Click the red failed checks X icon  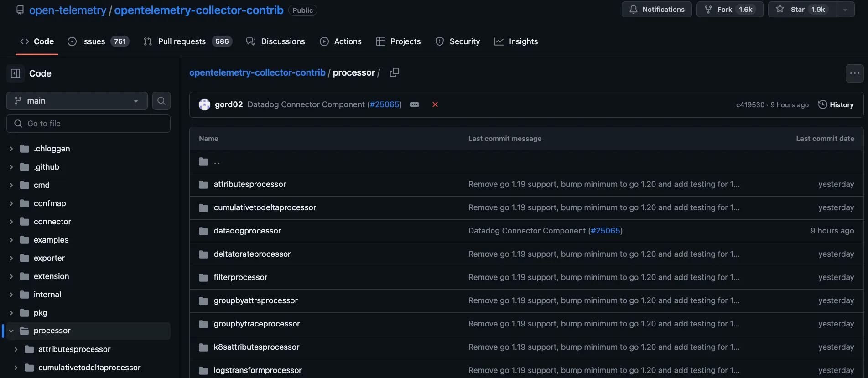click(435, 104)
